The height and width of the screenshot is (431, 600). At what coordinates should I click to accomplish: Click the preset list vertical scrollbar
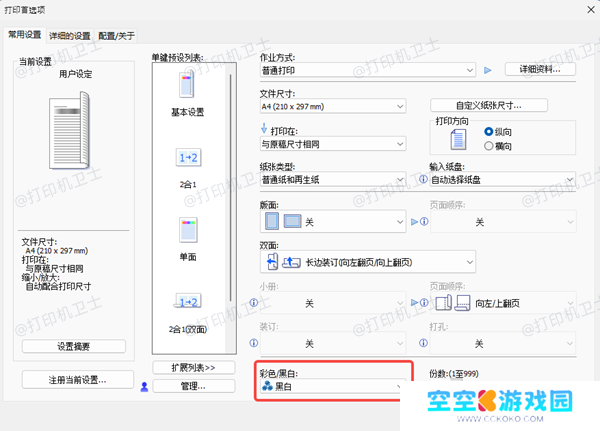[x=230, y=188]
